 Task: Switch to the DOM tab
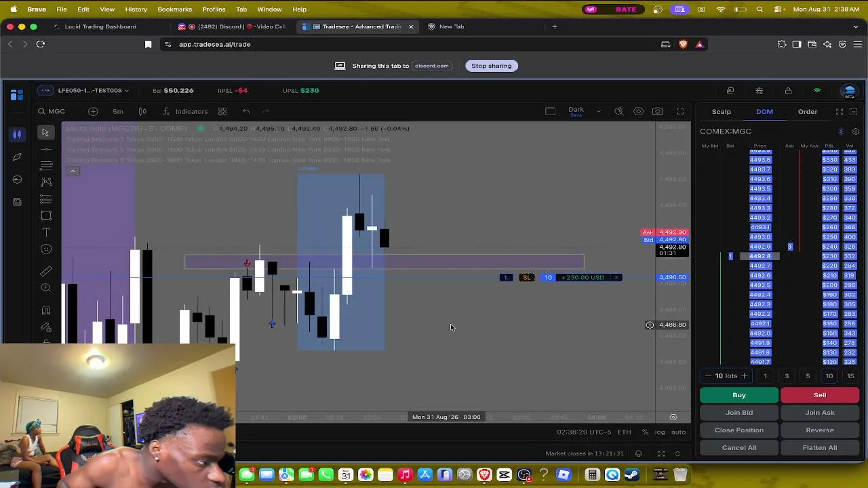764,111
